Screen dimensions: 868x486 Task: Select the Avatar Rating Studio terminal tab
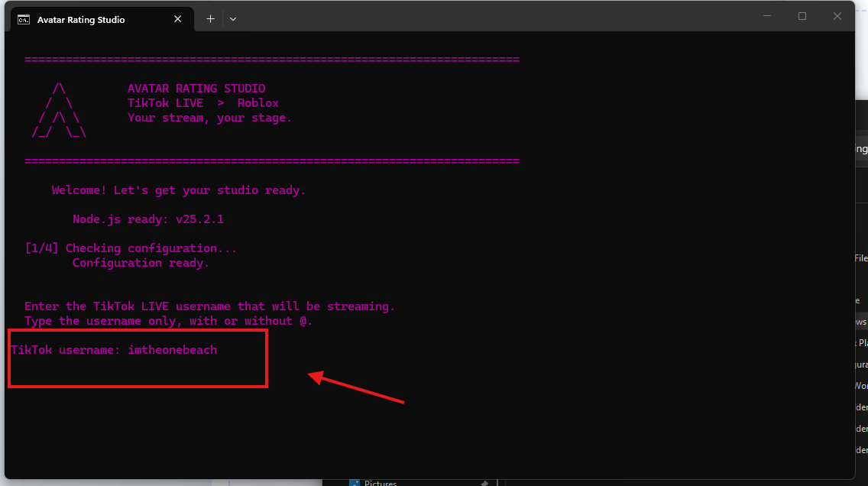[102, 19]
